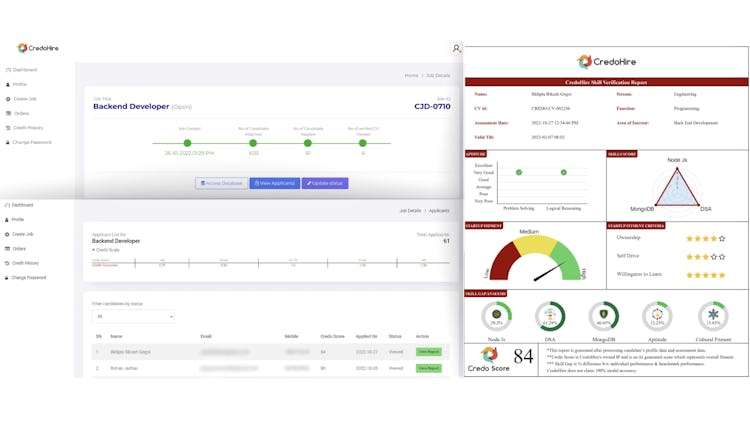Click the verified CV viewed timeline dot
The image size is (750, 422).
click(363, 143)
